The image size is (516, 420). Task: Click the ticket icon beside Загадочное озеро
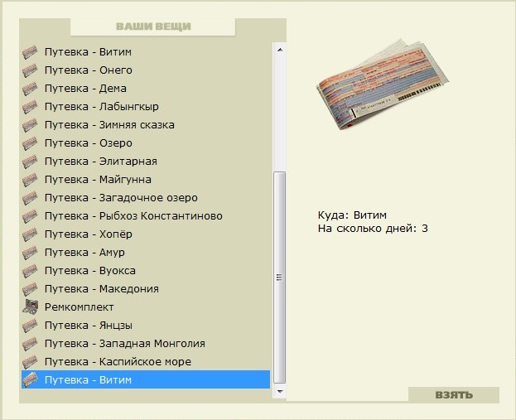tap(30, 198)
